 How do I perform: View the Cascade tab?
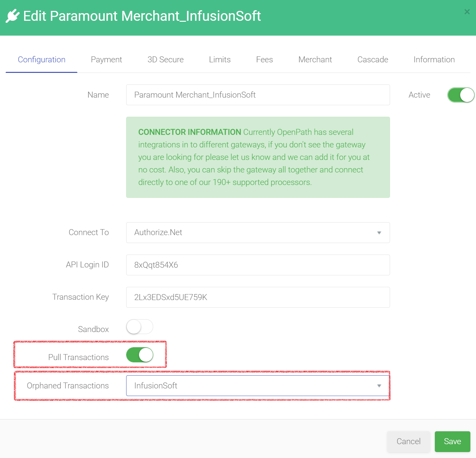click(x=373, y=60)
